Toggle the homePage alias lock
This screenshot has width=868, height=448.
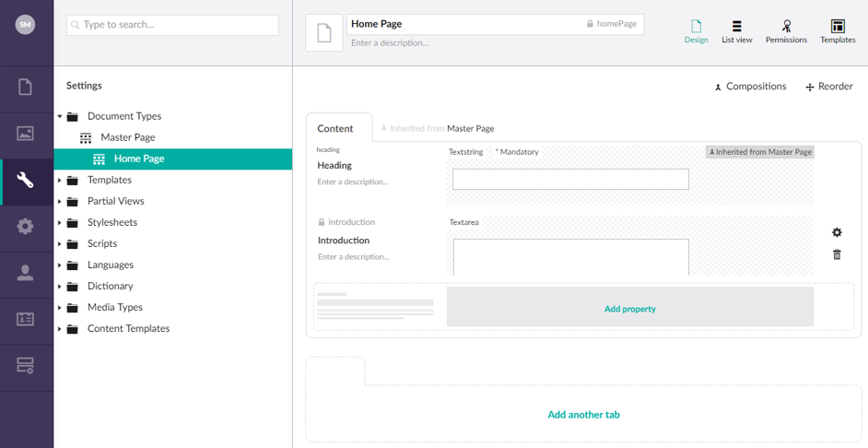590,24
